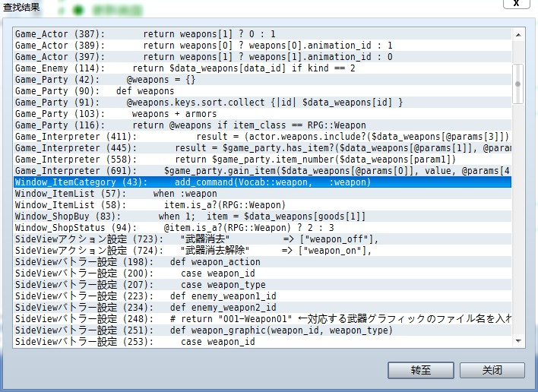The height and width of the screenshot is (392, 538).
Task: Select result Window_ItemList (57)
Action: pyautogui.click(x=262, y=194)
